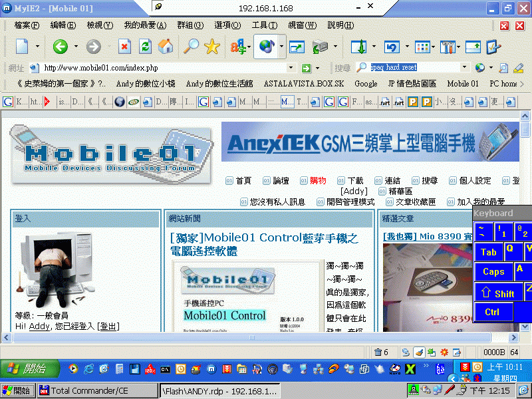Stop loading the page
This screenshot has height=399, width=532.
click(x=124, y=47)
